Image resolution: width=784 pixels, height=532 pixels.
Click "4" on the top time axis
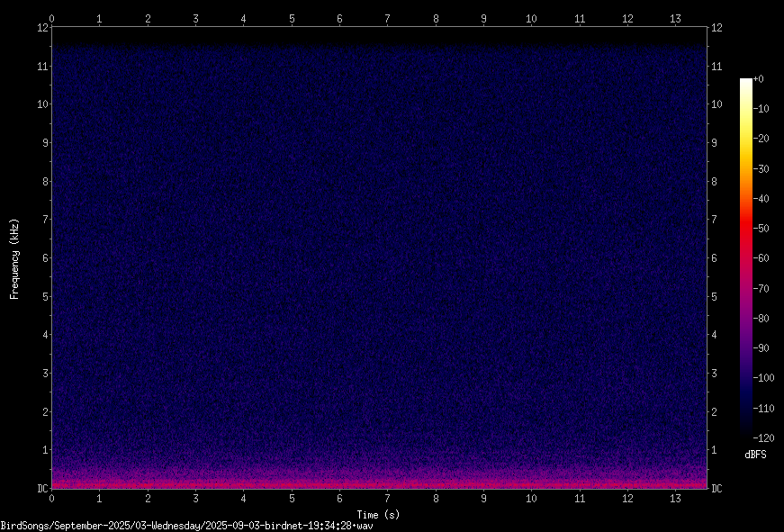[244, 19]
